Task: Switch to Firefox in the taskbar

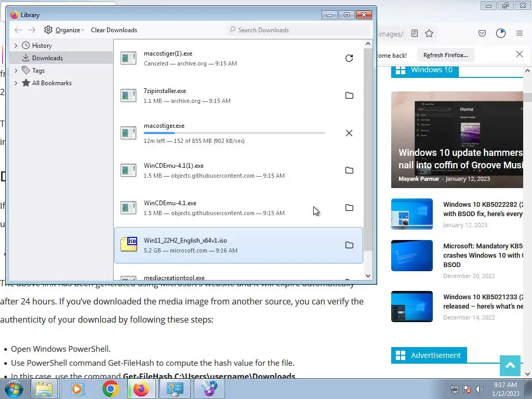Action: click(x=141, y=389)
